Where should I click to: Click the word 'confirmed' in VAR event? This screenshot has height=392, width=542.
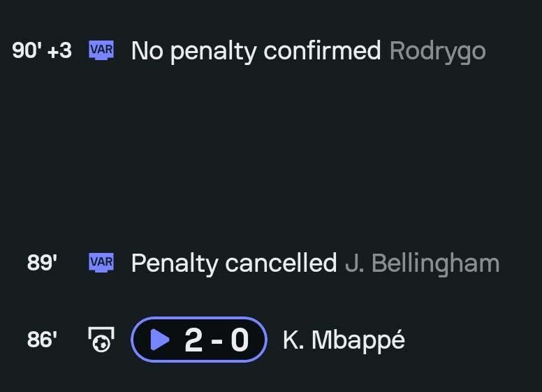pyautogui.click(x=322, y=50)
